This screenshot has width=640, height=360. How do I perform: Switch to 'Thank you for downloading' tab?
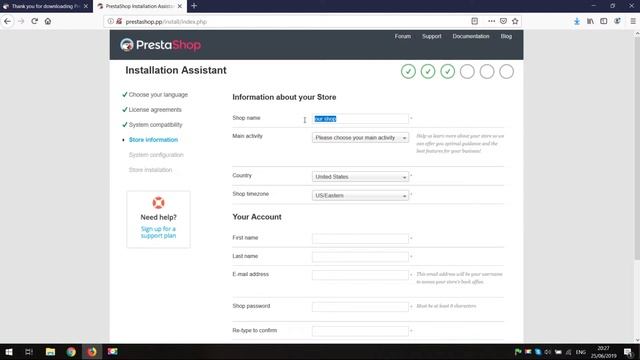point(45,6)
